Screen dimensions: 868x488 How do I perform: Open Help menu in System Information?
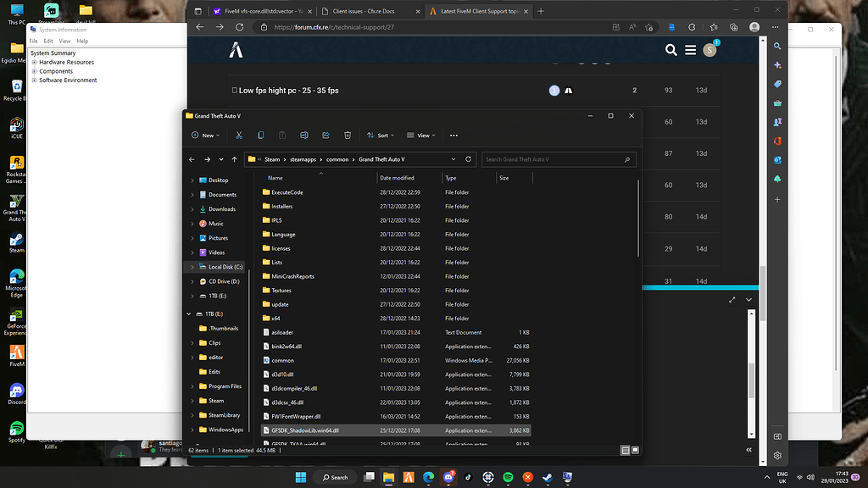[82, 41]
